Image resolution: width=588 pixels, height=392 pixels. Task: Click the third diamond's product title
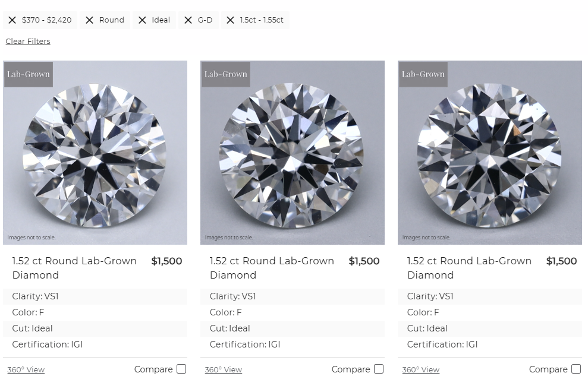coord(469,268)
